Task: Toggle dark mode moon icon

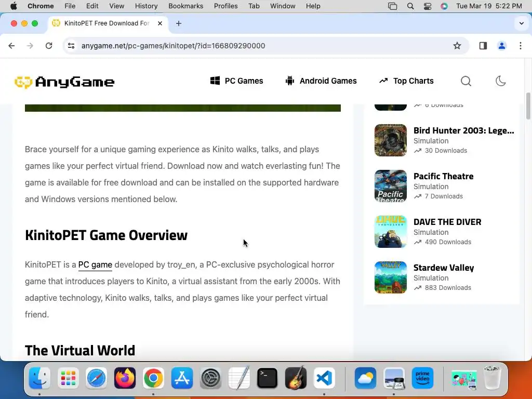Action: [x=500, y=81]
